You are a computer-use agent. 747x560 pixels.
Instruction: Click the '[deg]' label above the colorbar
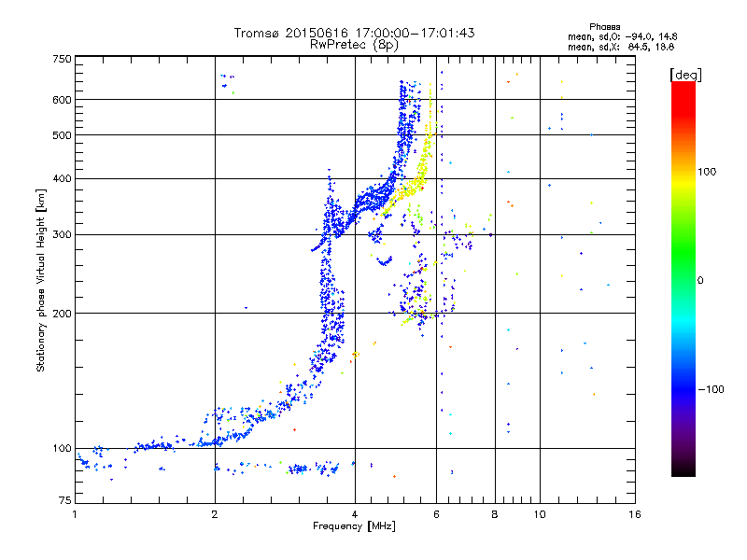(685, 75)
